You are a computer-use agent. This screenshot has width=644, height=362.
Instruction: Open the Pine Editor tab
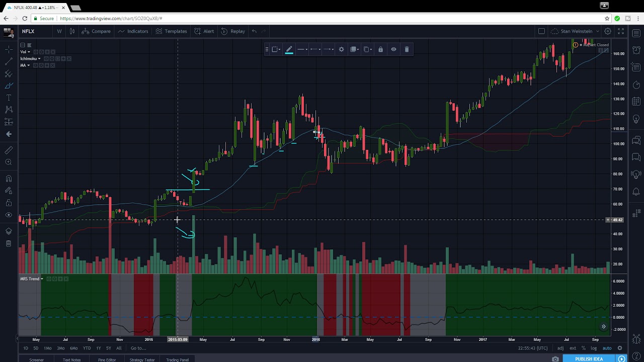(x=107, y=359)
